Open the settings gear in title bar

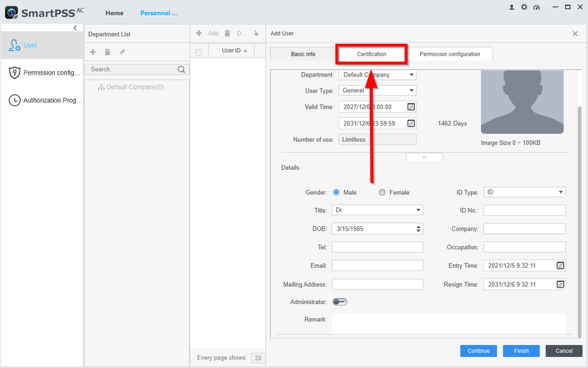coord(524,7)
